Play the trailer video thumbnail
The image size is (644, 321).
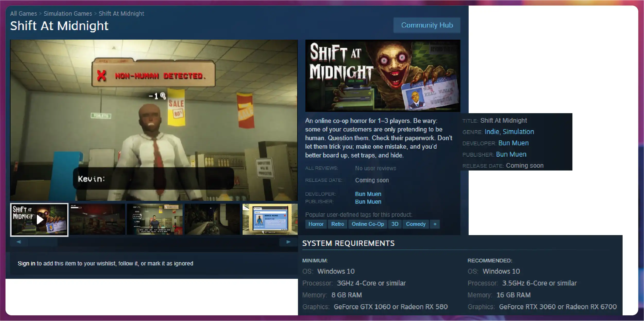pos(39,220)
